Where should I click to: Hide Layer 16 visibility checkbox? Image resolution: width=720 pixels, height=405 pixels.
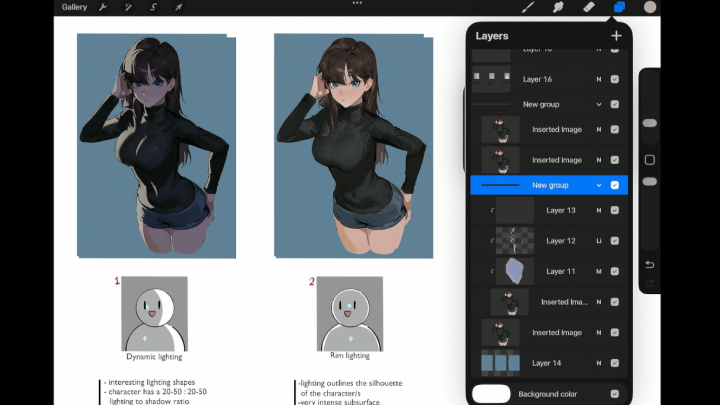pos(615,79)
